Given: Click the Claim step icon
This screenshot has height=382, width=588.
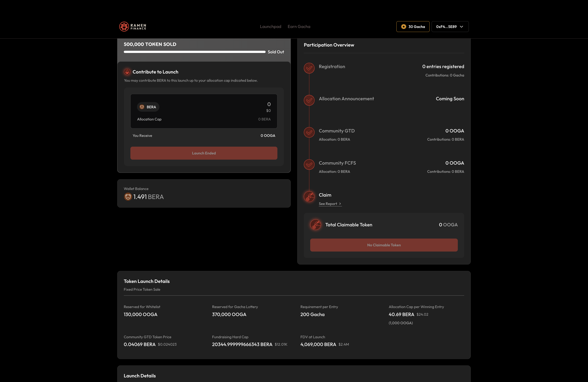Looking at the screenshot, I should coord(309,197).
